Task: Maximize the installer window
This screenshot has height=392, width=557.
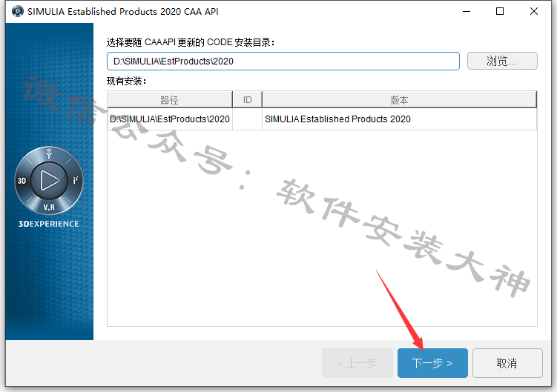Action: [500, 11]
